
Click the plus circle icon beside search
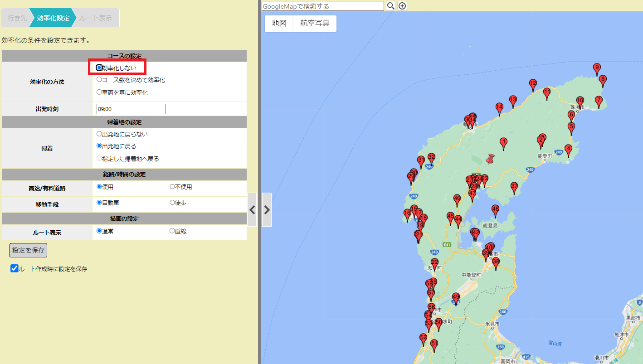[x=402, y=6]
